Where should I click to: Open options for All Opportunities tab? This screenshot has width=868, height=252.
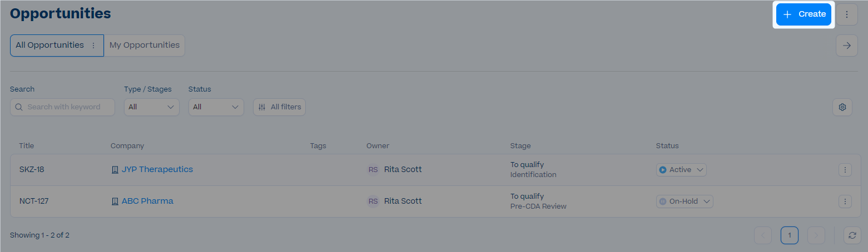click(93, 46)
